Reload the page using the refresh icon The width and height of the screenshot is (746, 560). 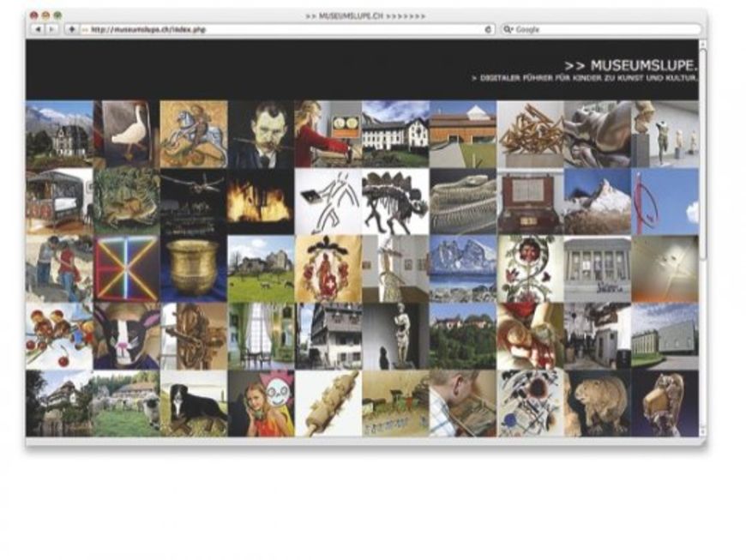point(488,29)
